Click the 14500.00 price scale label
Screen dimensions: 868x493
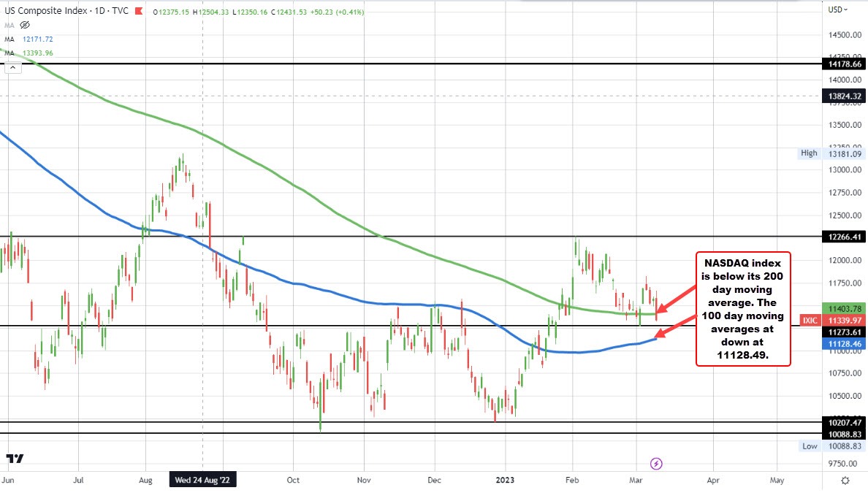coord(845,35)
